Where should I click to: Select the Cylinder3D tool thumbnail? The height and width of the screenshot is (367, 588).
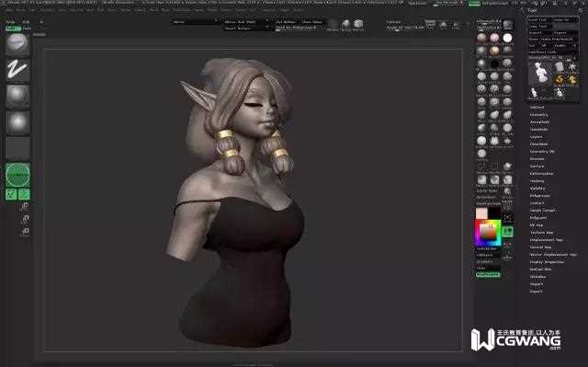pos(560,67)
